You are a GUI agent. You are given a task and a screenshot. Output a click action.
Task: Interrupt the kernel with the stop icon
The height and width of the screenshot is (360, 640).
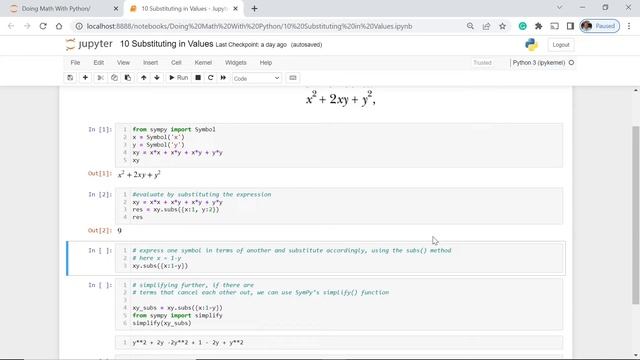(x=198, y=78)
